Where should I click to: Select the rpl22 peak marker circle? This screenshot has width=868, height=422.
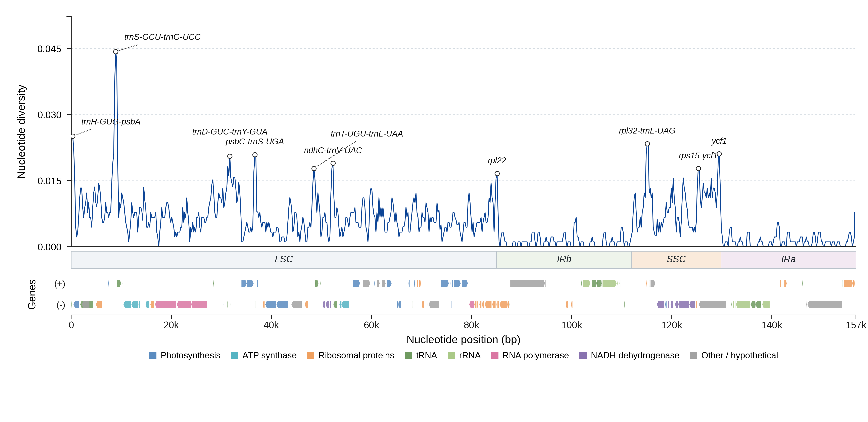[x=497, y=174]
